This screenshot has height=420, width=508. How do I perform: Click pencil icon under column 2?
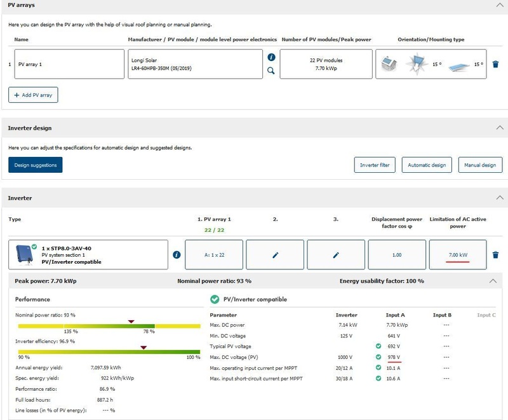pyautogui.click(x=275, y=255)
